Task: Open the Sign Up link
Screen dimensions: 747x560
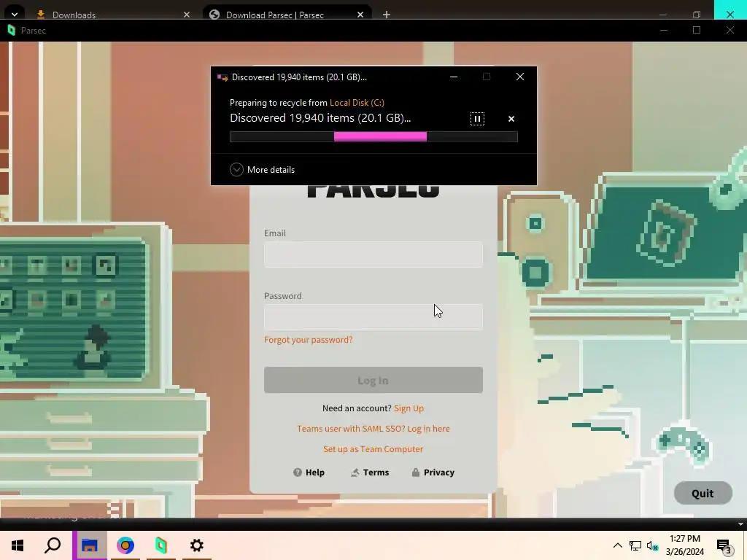Action: 409,408
